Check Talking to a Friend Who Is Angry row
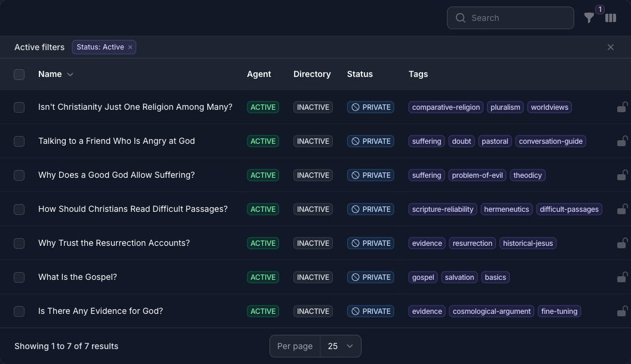Screen dimensions: 631x364 tap(19, 141)
